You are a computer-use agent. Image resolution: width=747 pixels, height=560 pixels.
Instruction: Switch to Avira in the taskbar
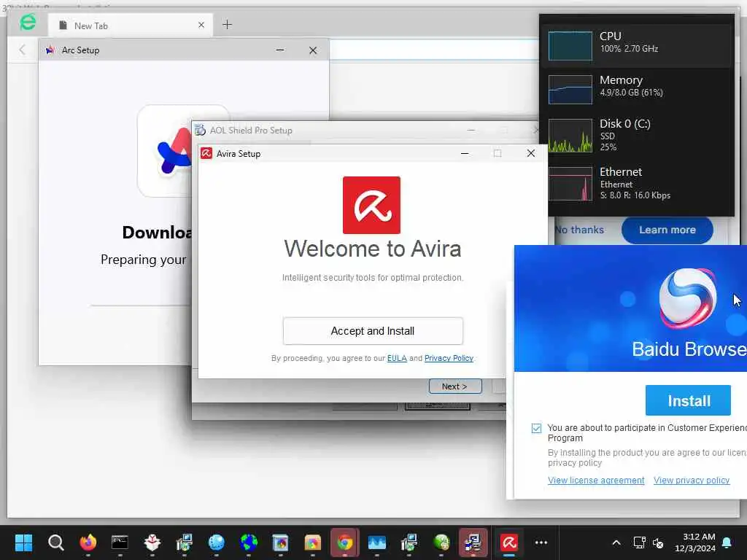click(x=508, y=542)
